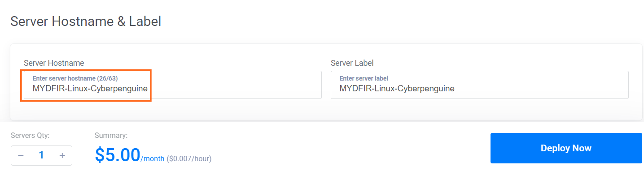This screenshot has height=171, width=644.
Task: Click the Summary: label
Action: point(111,135)
